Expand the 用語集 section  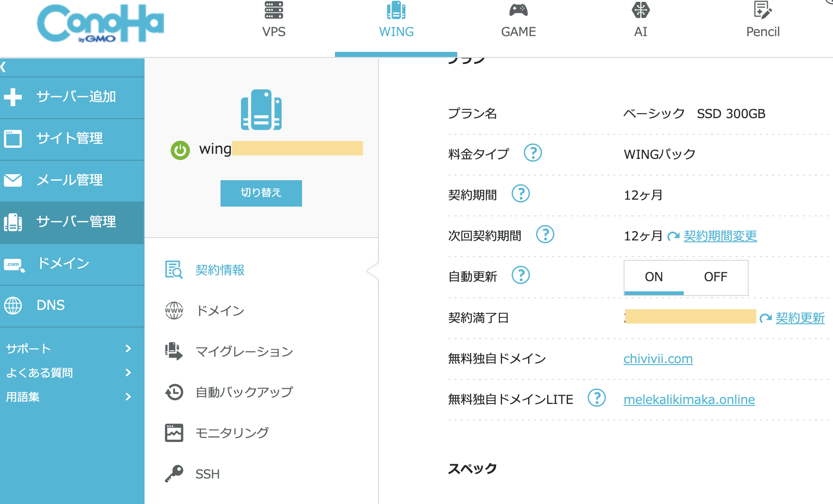pyautogui.click(x=69, y=397)
